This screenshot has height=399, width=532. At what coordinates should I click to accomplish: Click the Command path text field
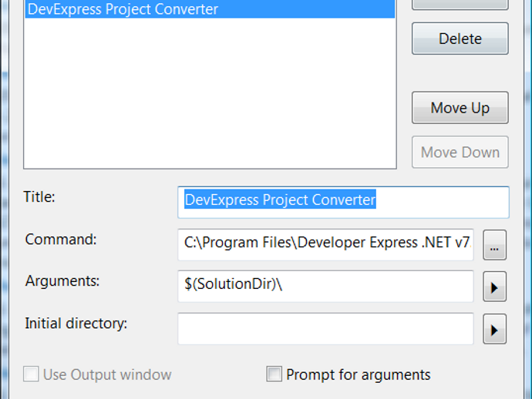[325, 243]
